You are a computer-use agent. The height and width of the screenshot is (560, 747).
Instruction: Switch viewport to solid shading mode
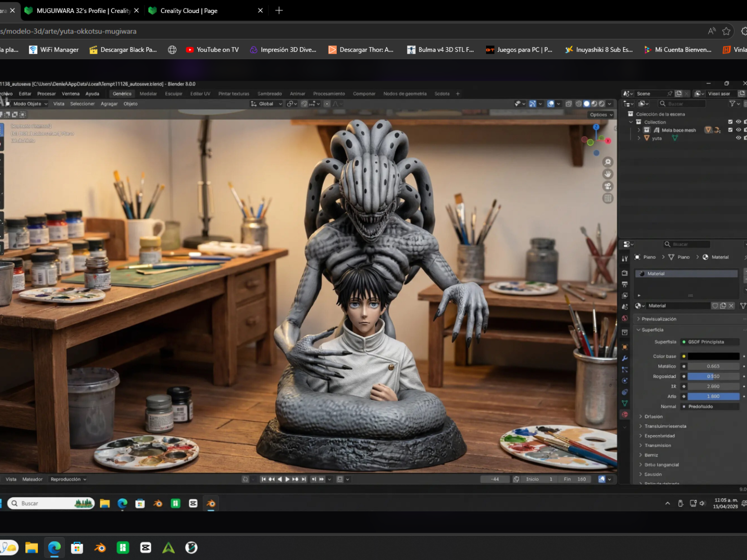click(587, 104)
